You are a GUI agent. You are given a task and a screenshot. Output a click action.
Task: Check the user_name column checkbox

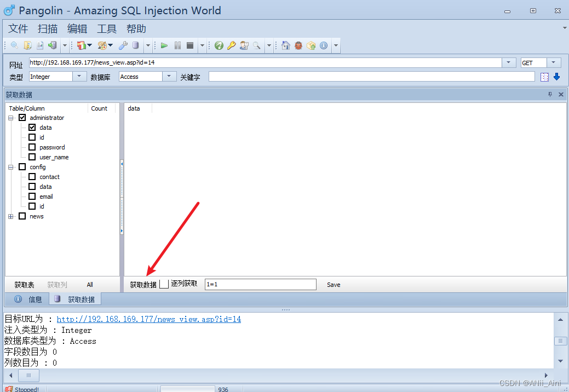point(32,157)
